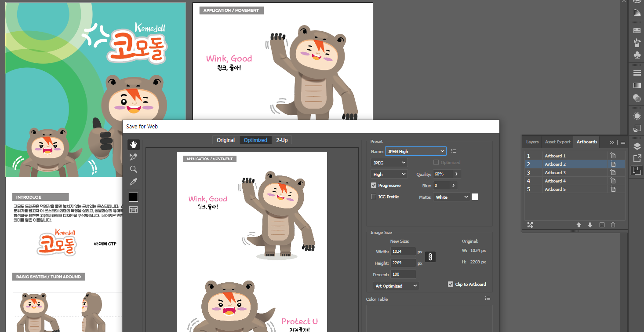The height and width of the screenshot is (332, 644).
Task: Click the white Matte color swatch
Action: (475, 197)
